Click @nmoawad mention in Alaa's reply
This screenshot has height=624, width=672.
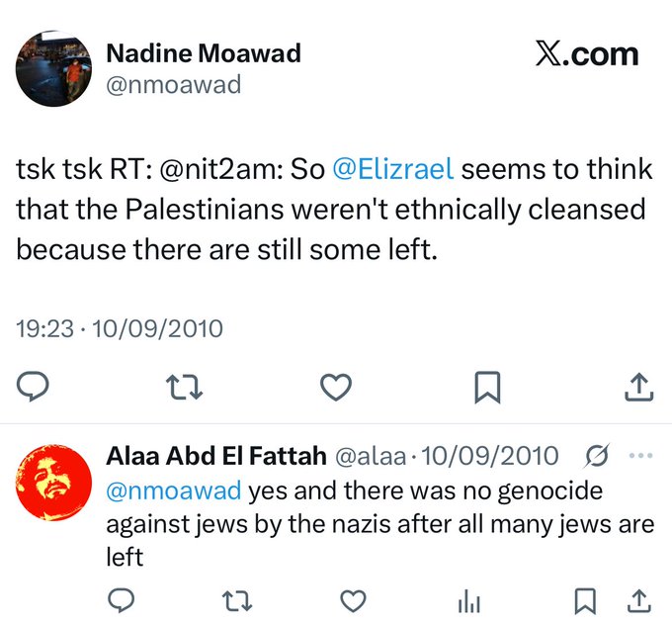(173, 490)
